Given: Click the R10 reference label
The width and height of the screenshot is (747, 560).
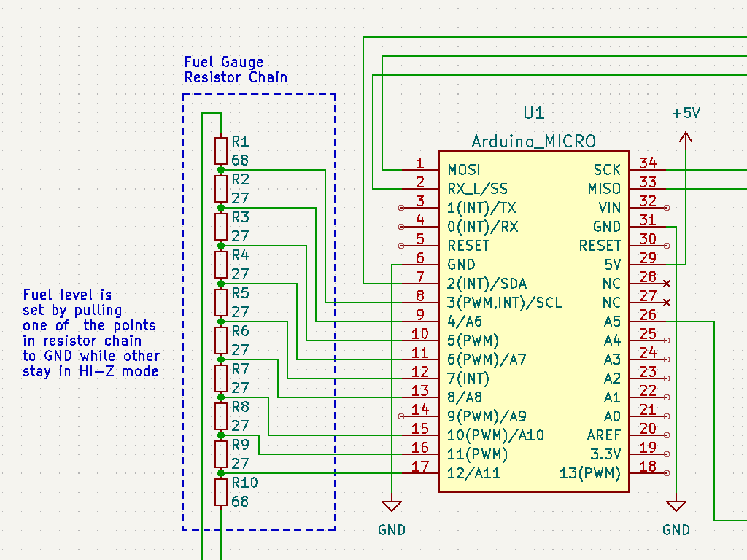Looking at the screenshot, I should (x=244, y=483).
